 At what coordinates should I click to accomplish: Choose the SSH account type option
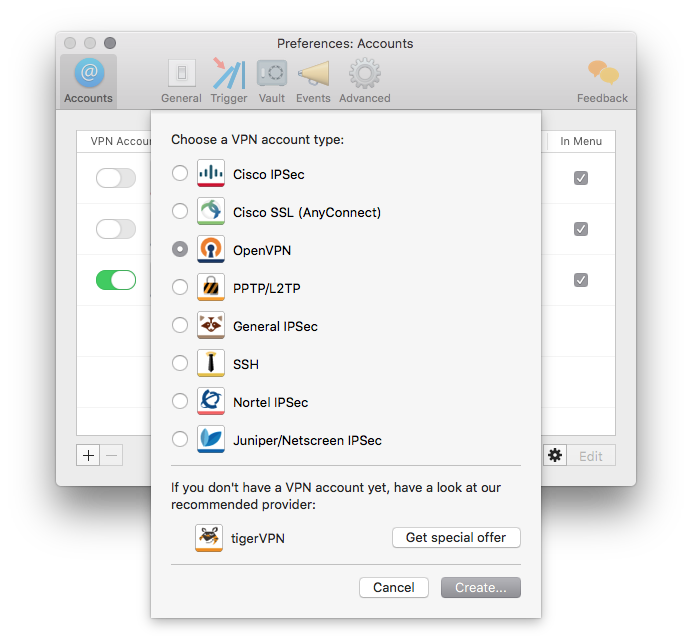click(x=180, y=364)
